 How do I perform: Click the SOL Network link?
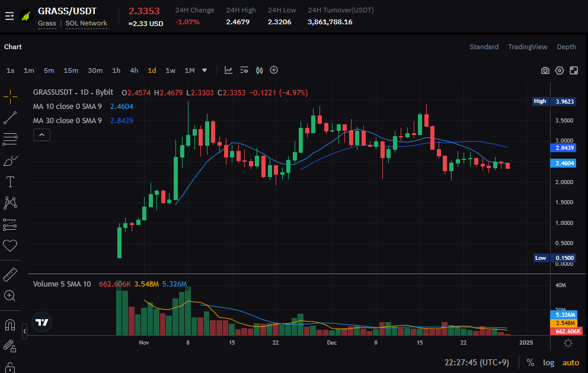click(x=87, y=23)
